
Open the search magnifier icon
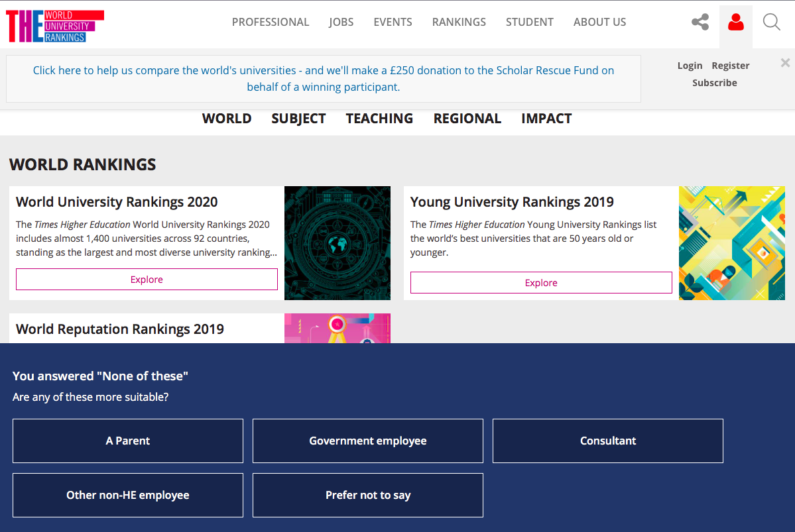(x=772, y=23)
